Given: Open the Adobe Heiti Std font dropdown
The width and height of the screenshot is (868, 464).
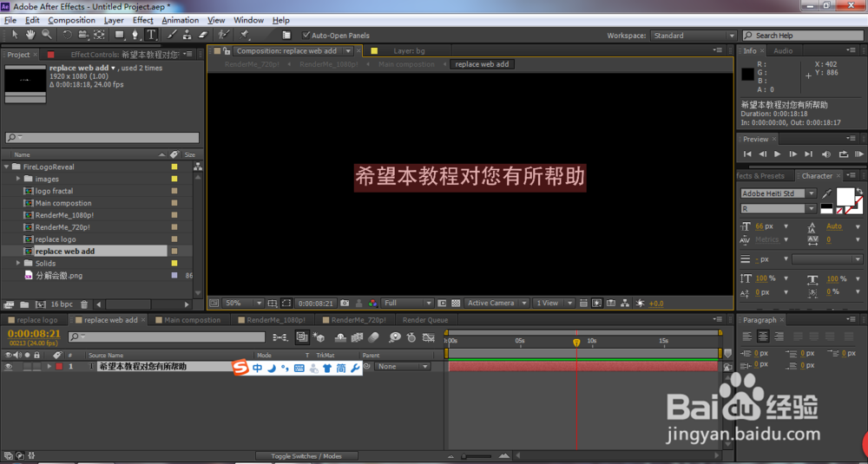Looking at the screenshot, I should [x=779, y=193].
